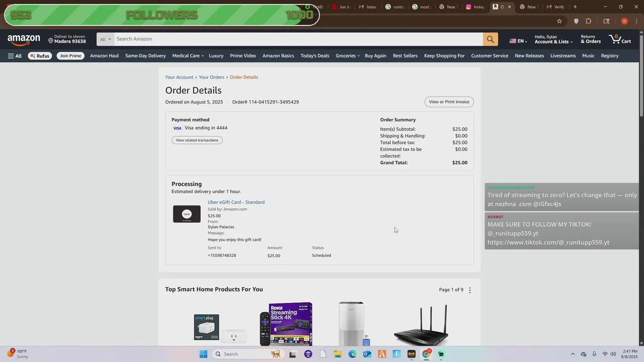Open Registry link in navigation
Image resolution: width=644 pixels, height=362 pixels.
point(610,56)
